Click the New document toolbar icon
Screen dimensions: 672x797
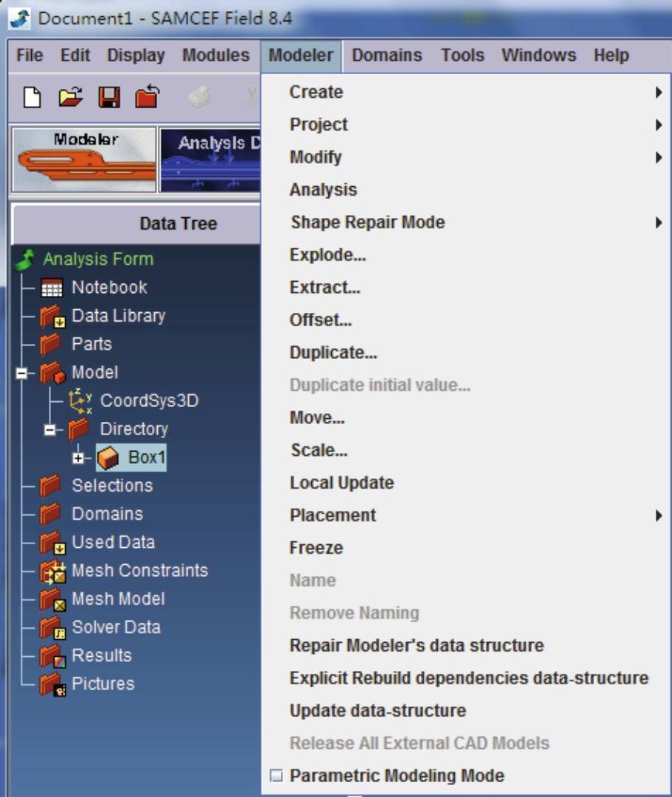(31, 97)
